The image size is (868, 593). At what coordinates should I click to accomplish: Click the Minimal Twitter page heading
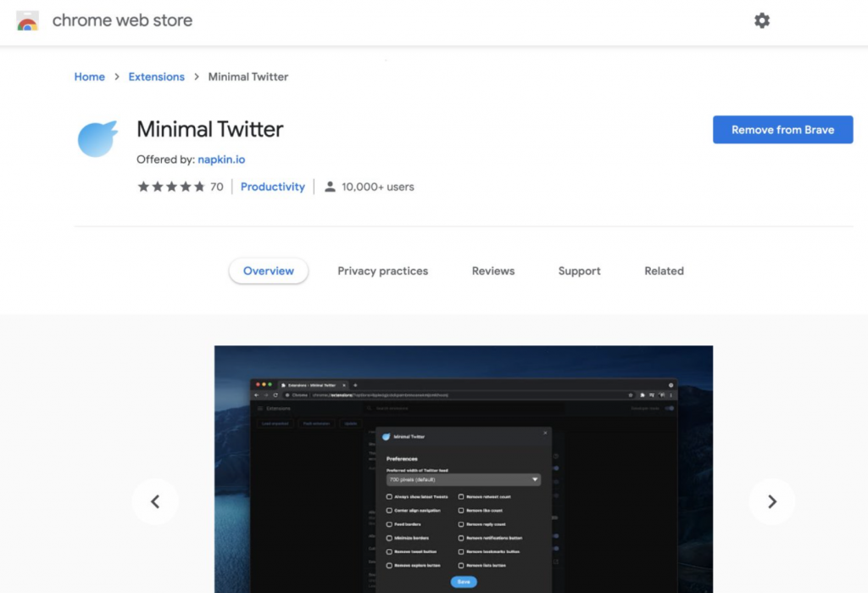click(x=210, y=129)
